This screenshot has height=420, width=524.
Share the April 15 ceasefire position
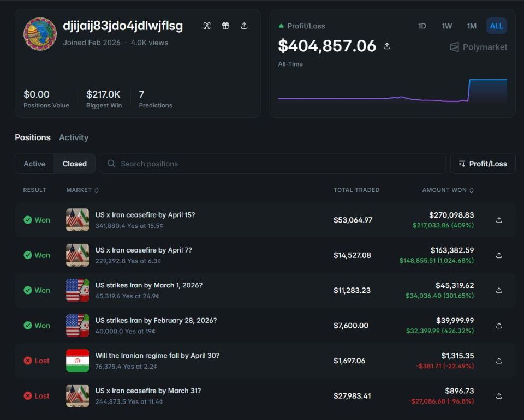point(499,220)
